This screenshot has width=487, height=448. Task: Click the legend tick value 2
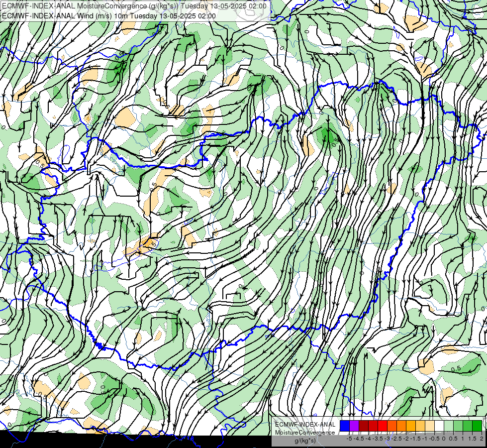[x=482, y=439]
